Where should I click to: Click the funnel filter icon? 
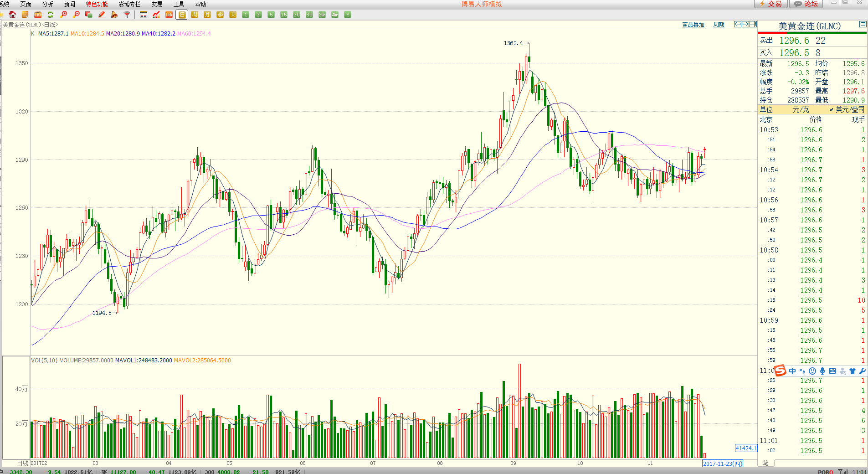click(x=127, y=15)
